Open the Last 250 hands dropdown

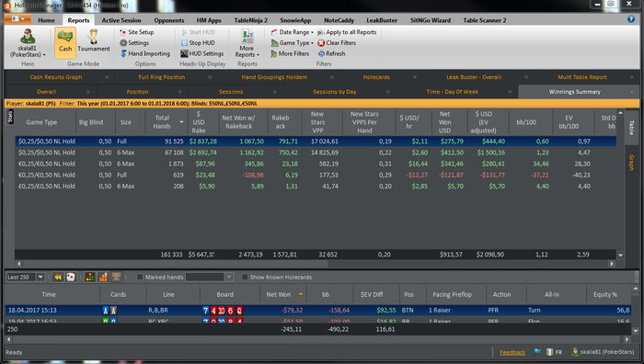(40, 277)
